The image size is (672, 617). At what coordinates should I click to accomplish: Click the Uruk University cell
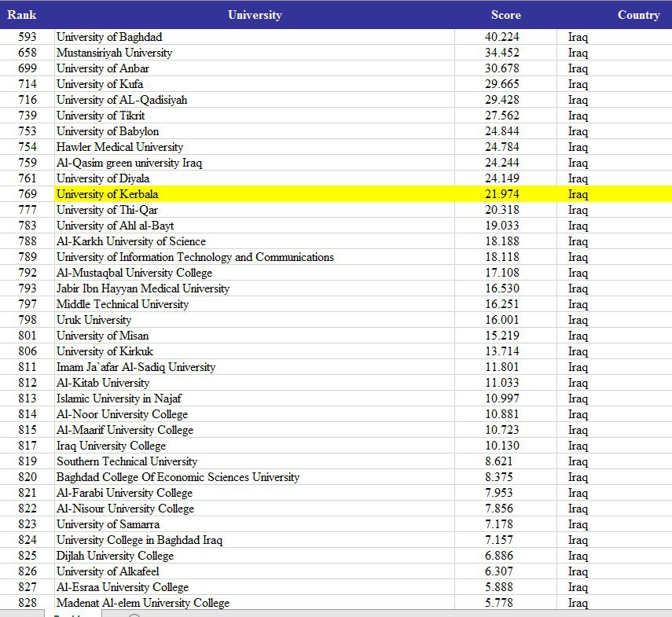[255, 320]
